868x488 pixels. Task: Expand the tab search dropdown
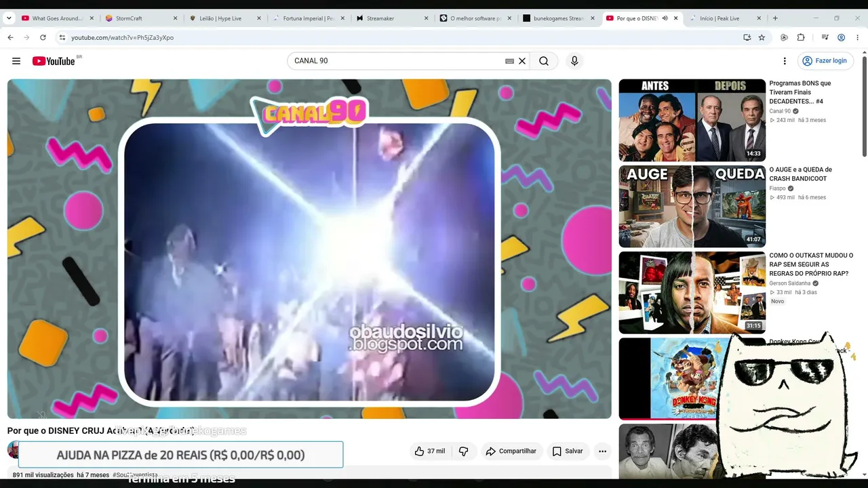pyautogui.click(x=9, y=18)
